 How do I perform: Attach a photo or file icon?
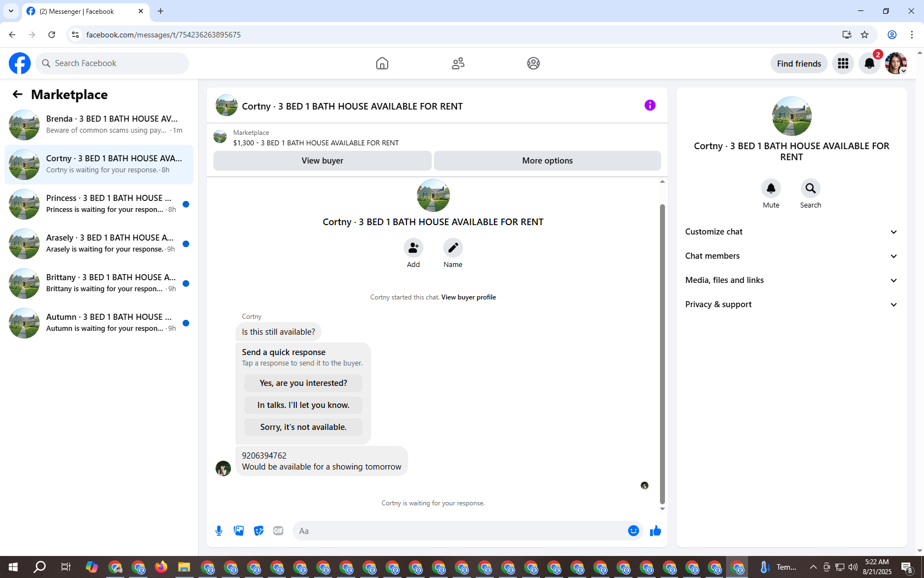click(239, 531)
